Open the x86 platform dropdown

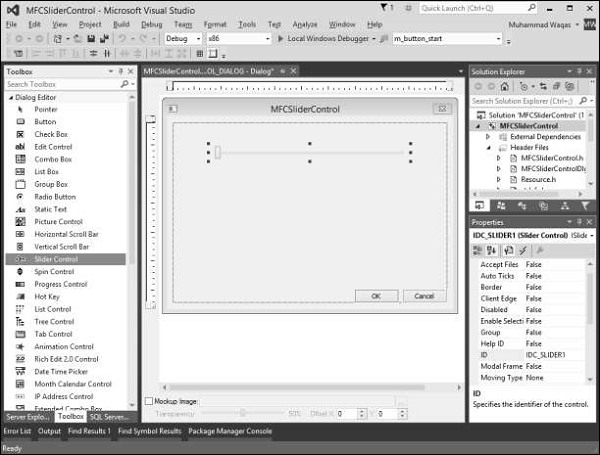267,39
